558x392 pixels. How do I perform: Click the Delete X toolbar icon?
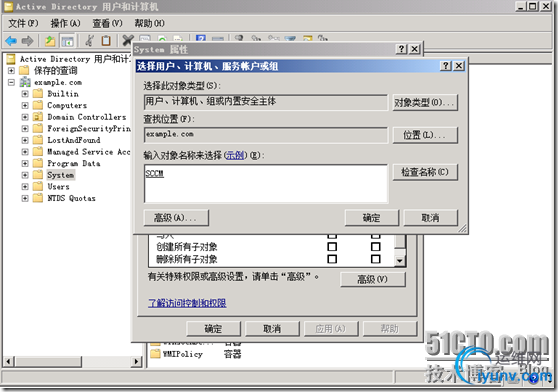coord(127,40)
